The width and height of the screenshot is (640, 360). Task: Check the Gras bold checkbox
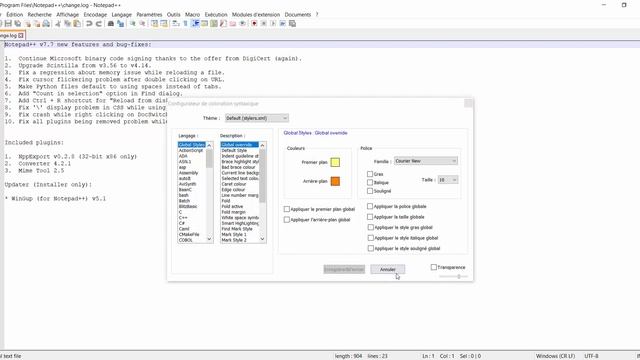(x=370, y=174)
